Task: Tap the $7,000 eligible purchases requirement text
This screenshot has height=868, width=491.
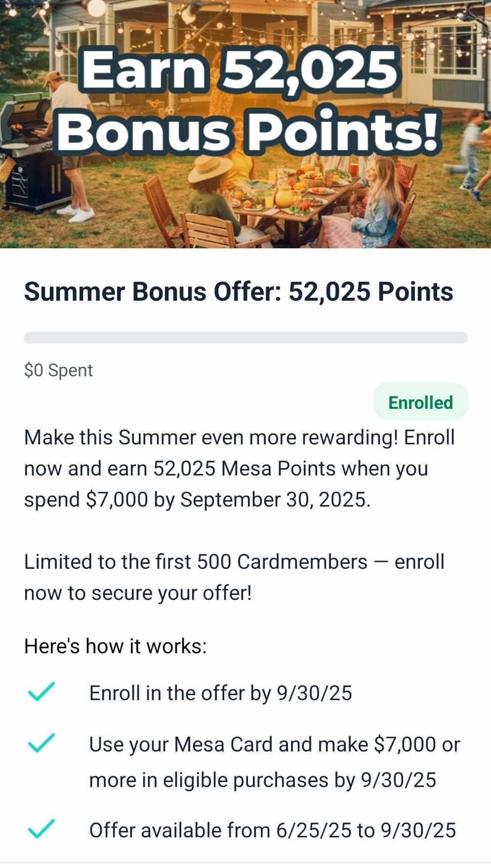Action: tap(274, 762)
